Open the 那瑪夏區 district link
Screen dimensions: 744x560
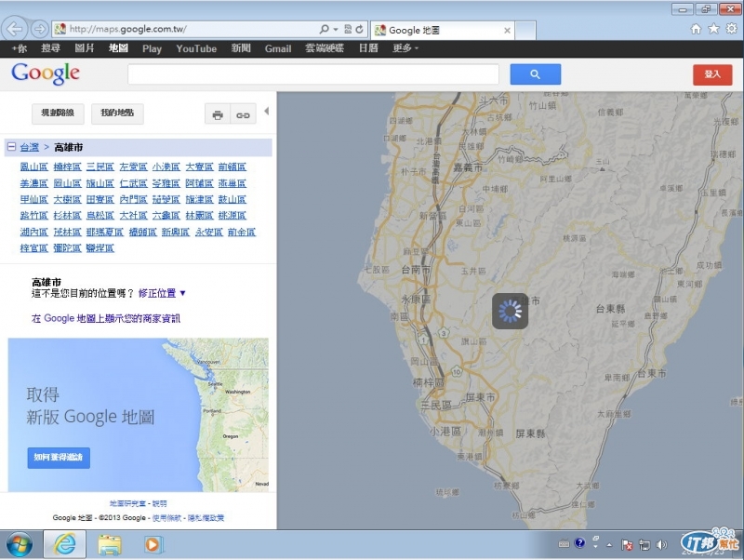click(x=105, y=232)
